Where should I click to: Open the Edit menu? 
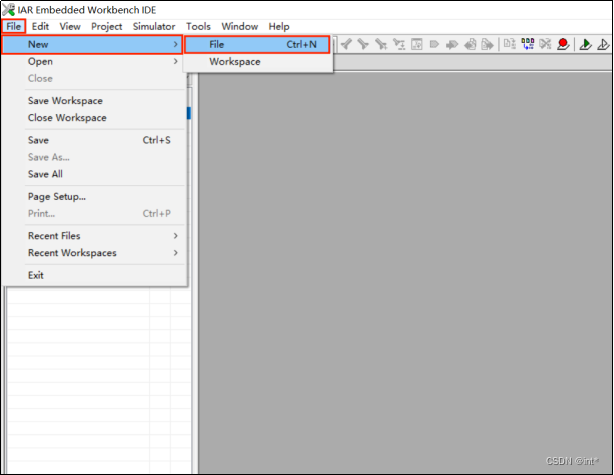40,27
